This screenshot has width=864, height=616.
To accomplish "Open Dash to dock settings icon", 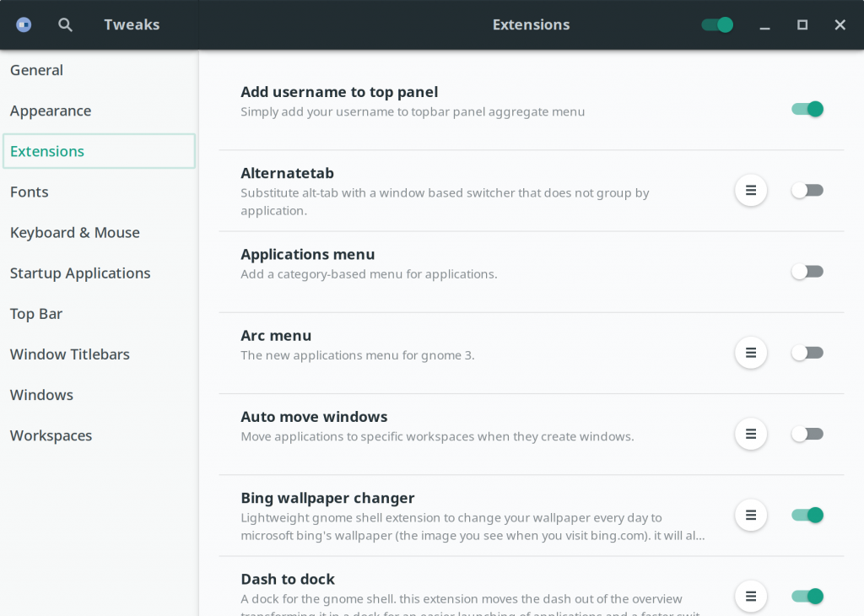I will click(x=750, y=596).
